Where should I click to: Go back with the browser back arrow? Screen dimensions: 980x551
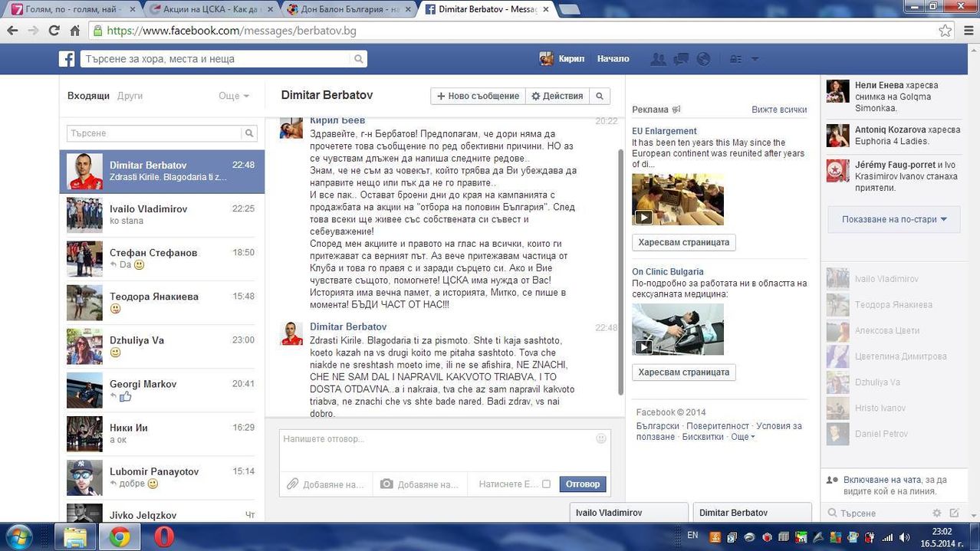pos(13,31)
